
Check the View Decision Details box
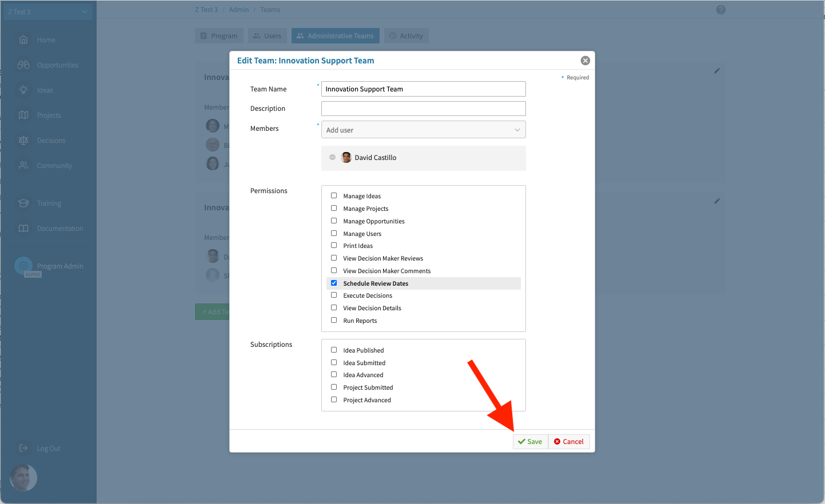[x=334, y=307]
